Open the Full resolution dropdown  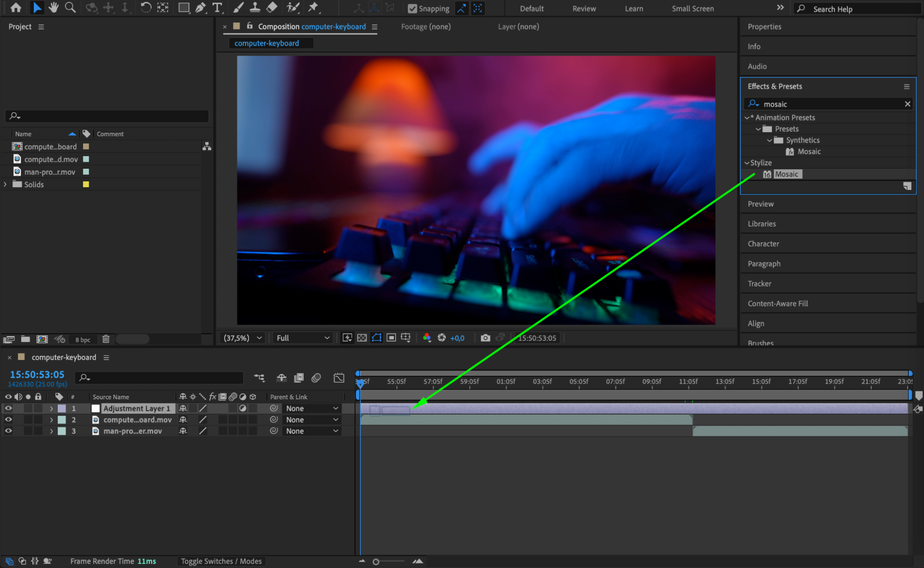click(303, 338)
